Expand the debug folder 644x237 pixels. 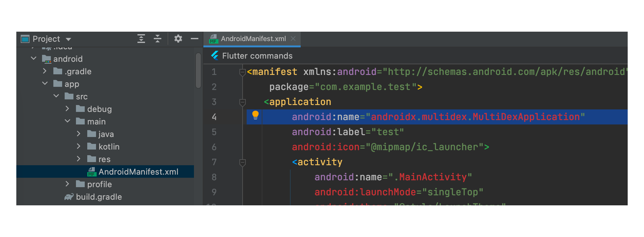click(67, 109)
